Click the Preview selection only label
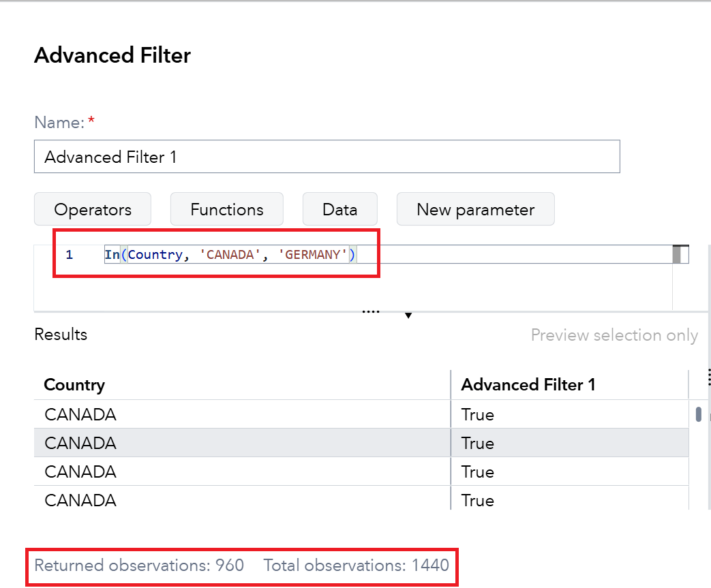711x588 pixels. (x=614, y=335)
